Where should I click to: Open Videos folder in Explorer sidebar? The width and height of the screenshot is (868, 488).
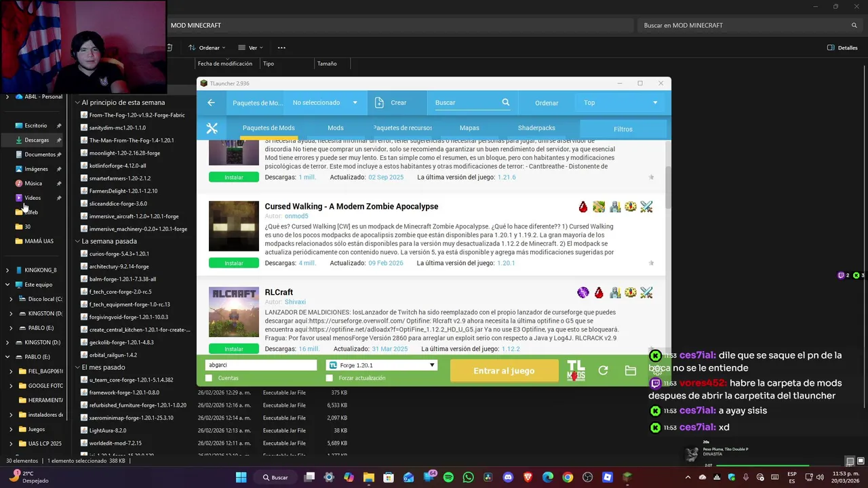pos(33,198)
